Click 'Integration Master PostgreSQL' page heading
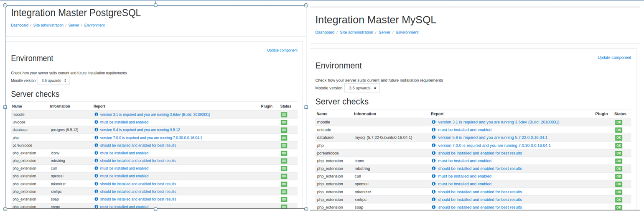The height and width of the screenshot is (218, 644). 76,13
